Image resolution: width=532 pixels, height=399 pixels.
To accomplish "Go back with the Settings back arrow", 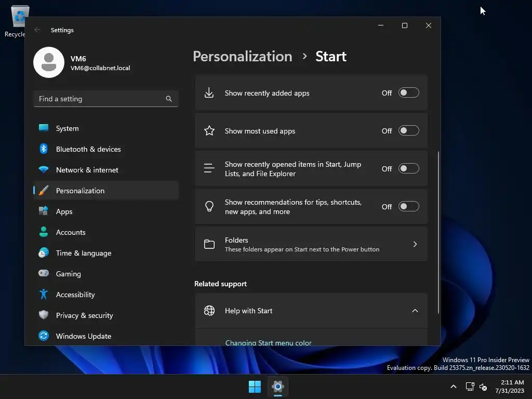I will tap(37, 30).
